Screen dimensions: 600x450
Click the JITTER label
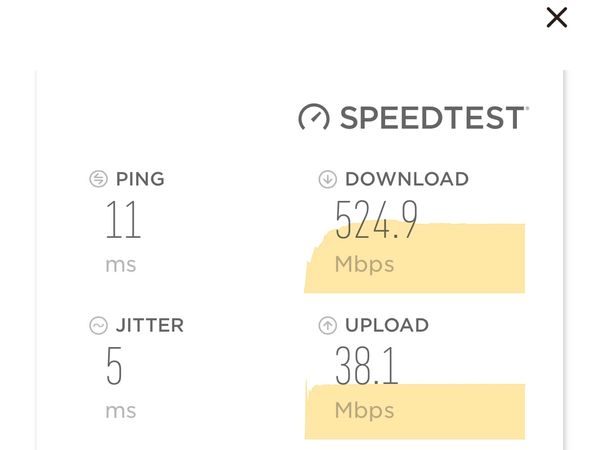150,326
